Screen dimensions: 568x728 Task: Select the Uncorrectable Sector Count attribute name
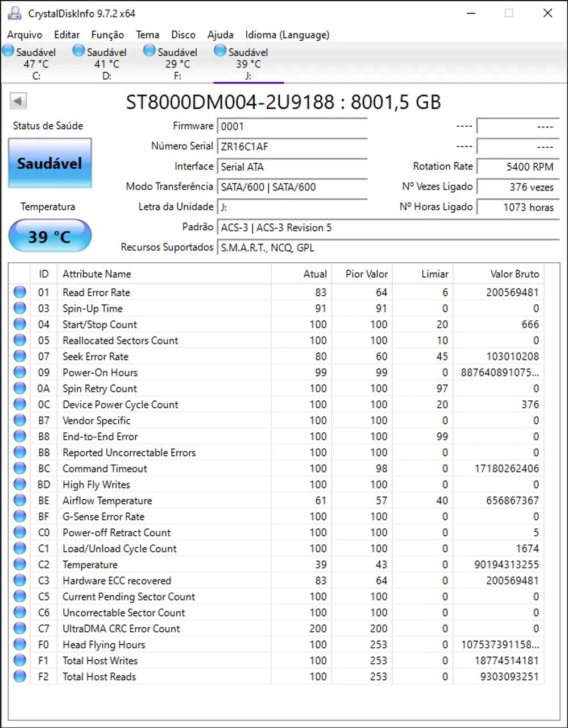click(124, 613)
